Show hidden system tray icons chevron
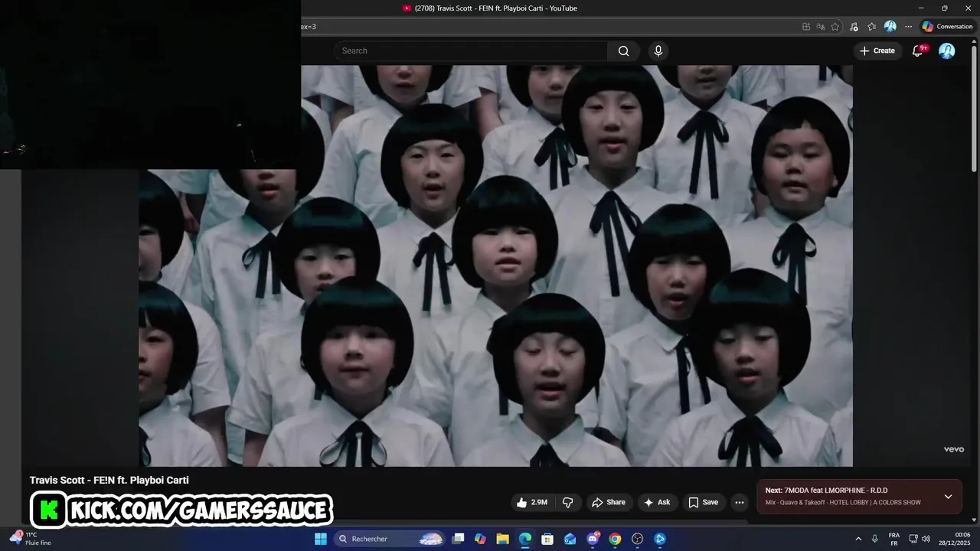 [858, 539]
